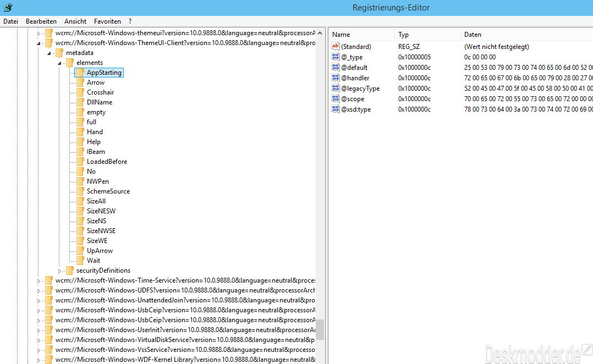Click the Arrow folder icon
The width and height of the screenshot is (593, 364).
[x=80, y=82]
